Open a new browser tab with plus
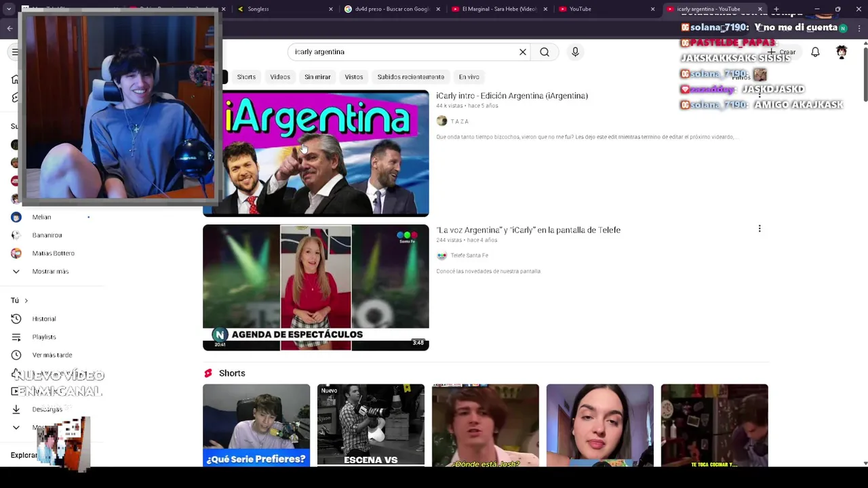Screen dimensions: 868x488 click(776, 9)
